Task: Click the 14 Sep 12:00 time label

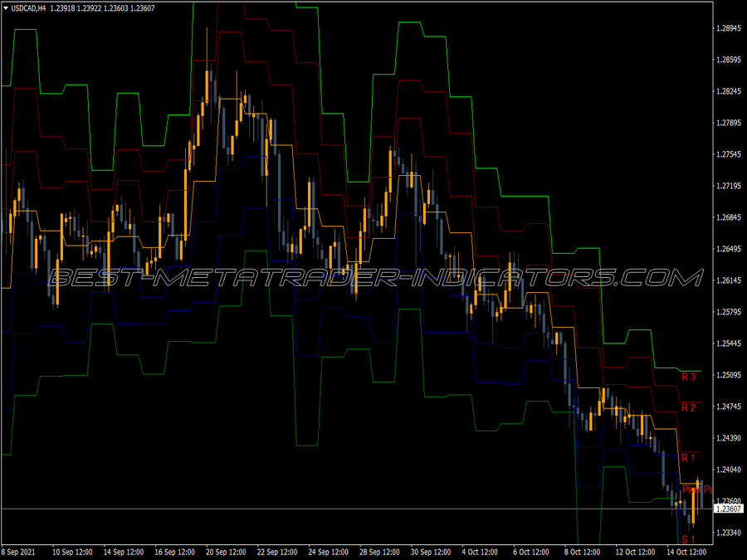Action: (124, 552)
